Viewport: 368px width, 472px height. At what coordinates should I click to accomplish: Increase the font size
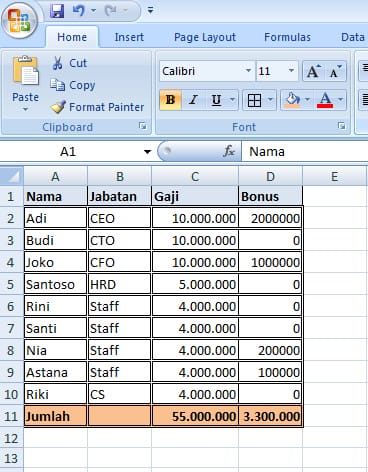click(313, 71)
